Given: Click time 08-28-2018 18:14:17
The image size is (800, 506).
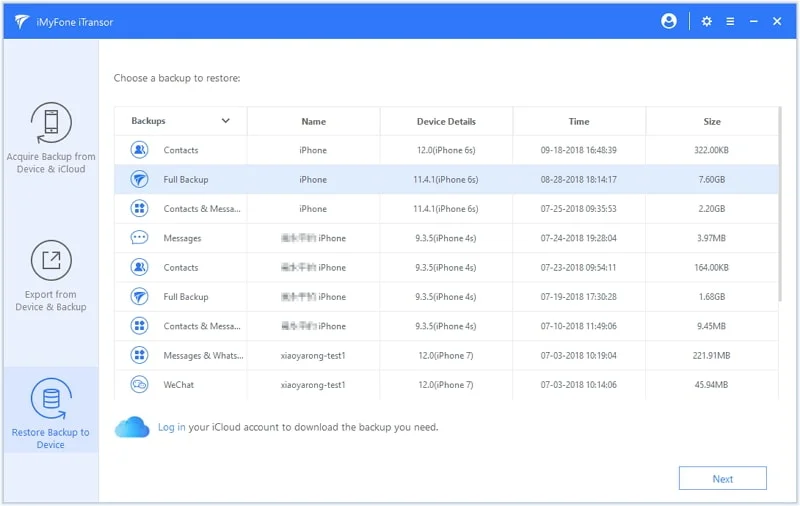Looking at the screenshot, I should pyautogui.click(x=579, y=180).
